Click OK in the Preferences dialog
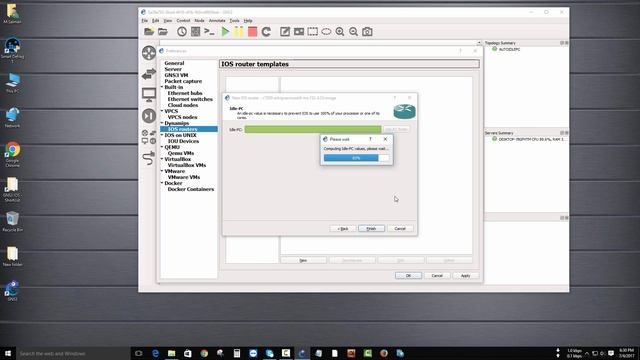The image size is (640, 360). pyautogui.click(x=408, y=276)
